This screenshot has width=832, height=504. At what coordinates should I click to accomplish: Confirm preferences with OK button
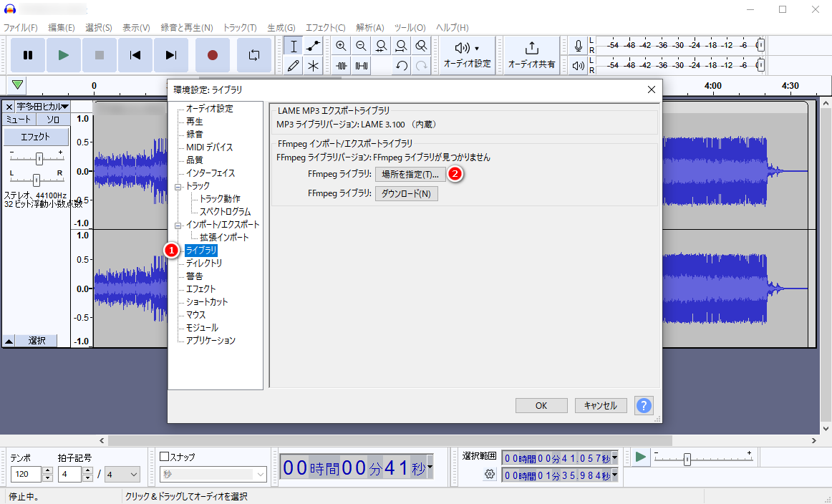pyautogui.click(x=541, y=405)
